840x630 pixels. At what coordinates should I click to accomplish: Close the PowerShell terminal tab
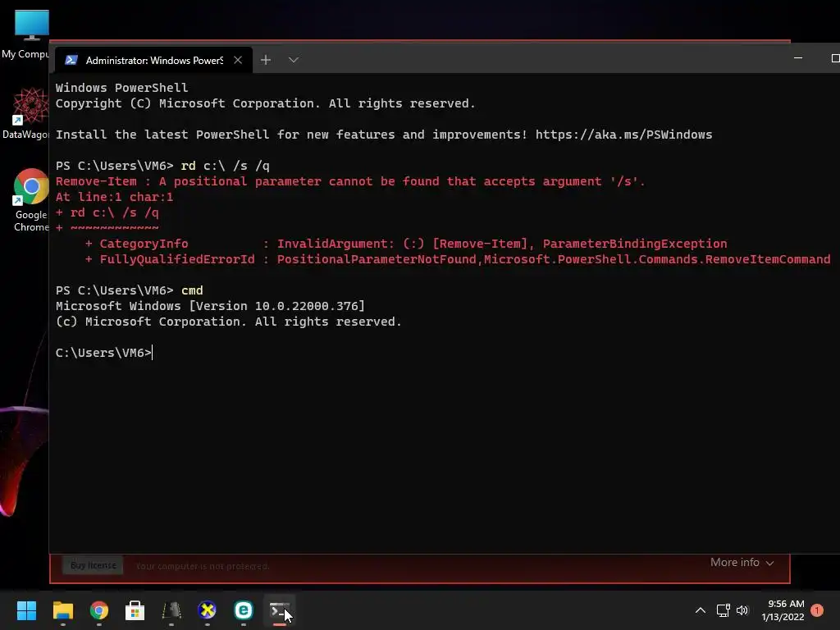point(238,60)
